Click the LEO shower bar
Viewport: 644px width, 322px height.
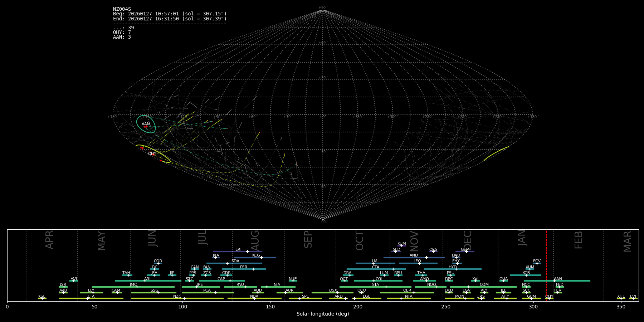(418, 263)
